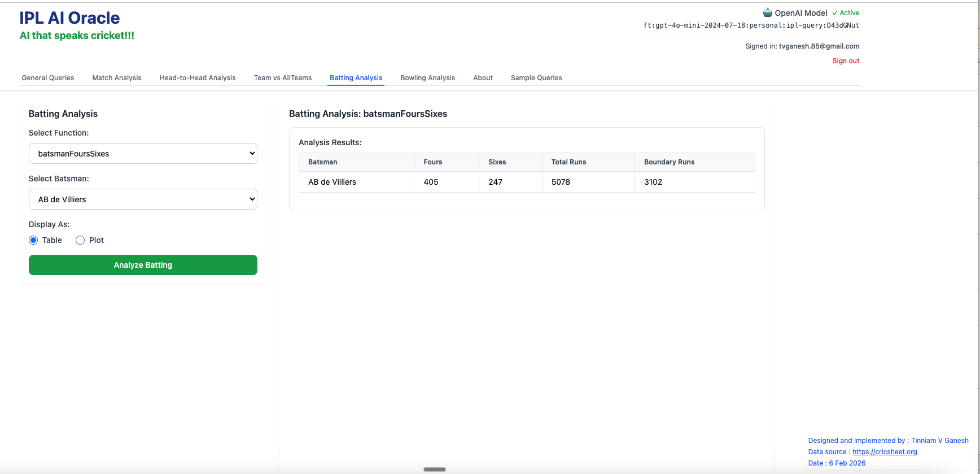
Task: Select the Batting Analysis tab
Action: 356,78
